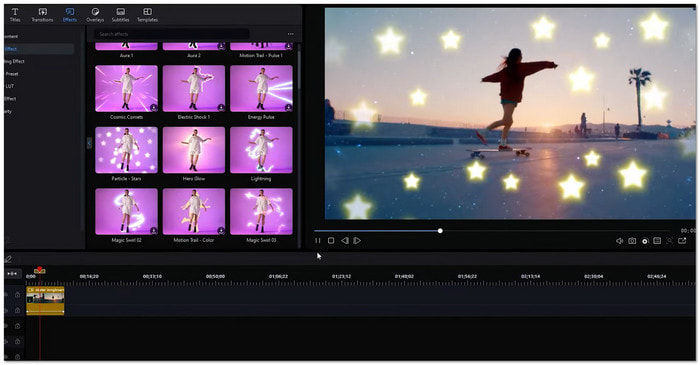This screenshot has width=700, height=365.
Task: Open the Titles tab
Action: tap(15, 15)
